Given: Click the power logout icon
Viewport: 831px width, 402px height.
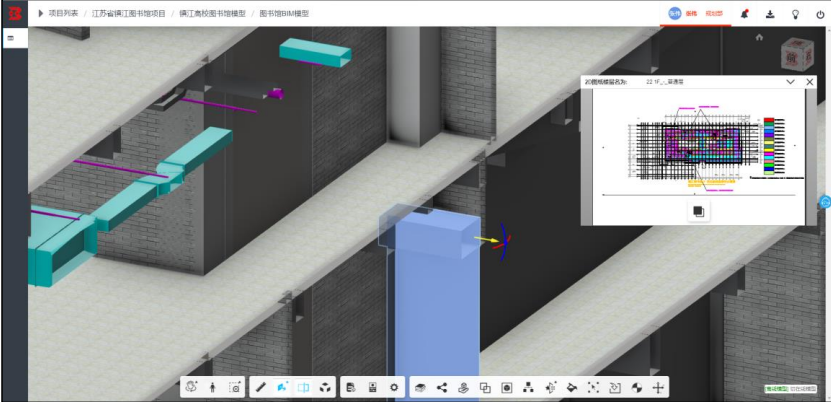Looking at the screenshot, I should pyautogui.click(x=820, y=14).
